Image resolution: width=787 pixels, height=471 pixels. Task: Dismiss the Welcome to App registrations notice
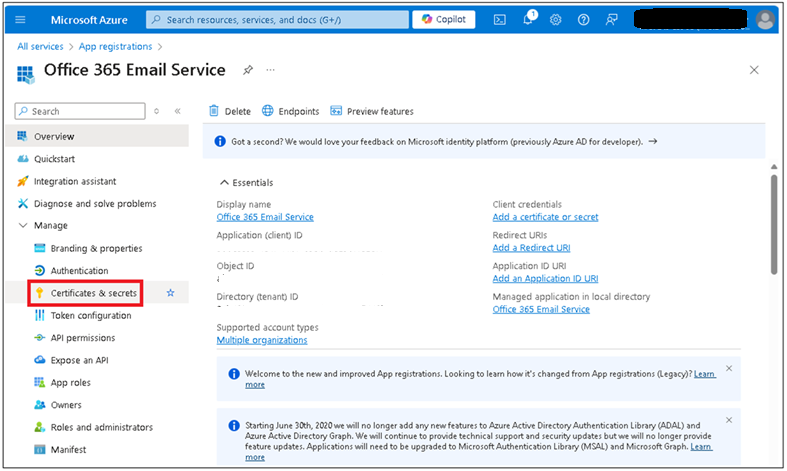click(x=729, y=369)
